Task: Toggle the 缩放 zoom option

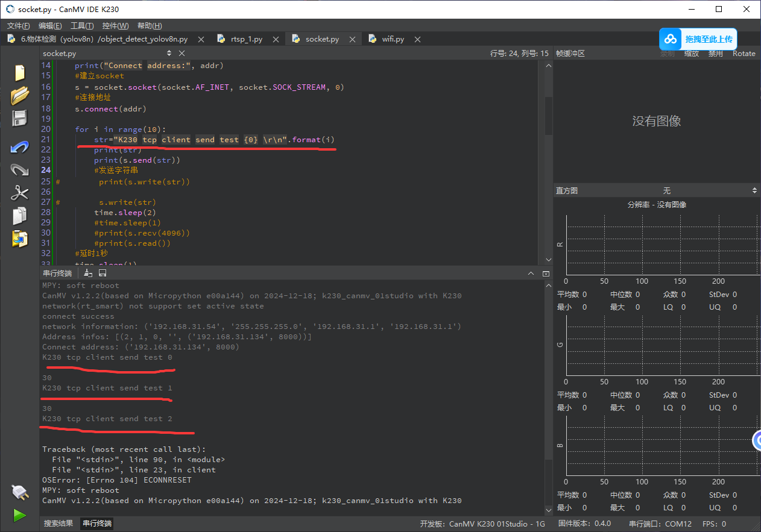Action: tap(691, 54)
